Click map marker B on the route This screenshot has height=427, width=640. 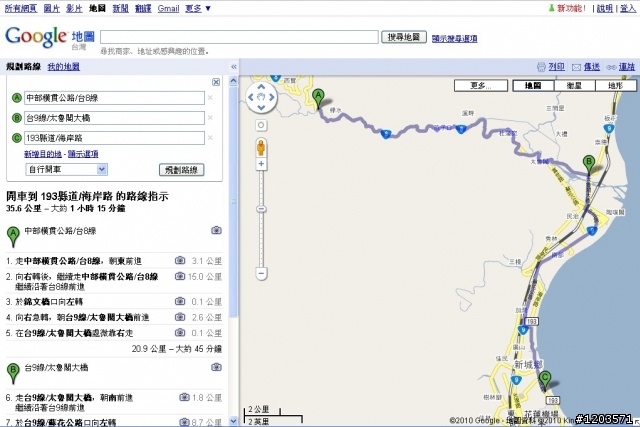589,165
